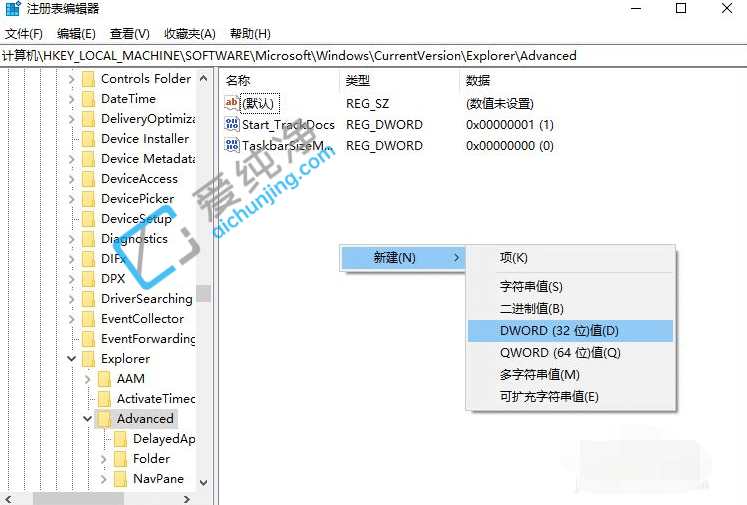Click the DeviceAccess folder icon
Image resolution: width=747 pixels, height=505 pixels.
click(x=88, y=179)
